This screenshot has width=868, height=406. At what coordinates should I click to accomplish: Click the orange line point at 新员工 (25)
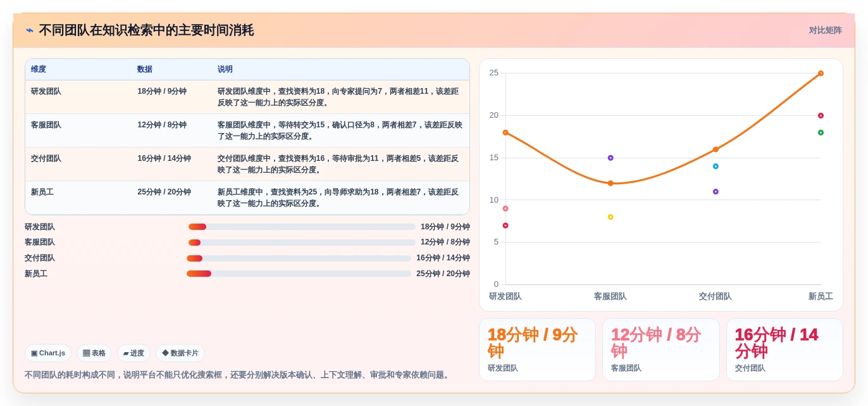coord(821,73)
